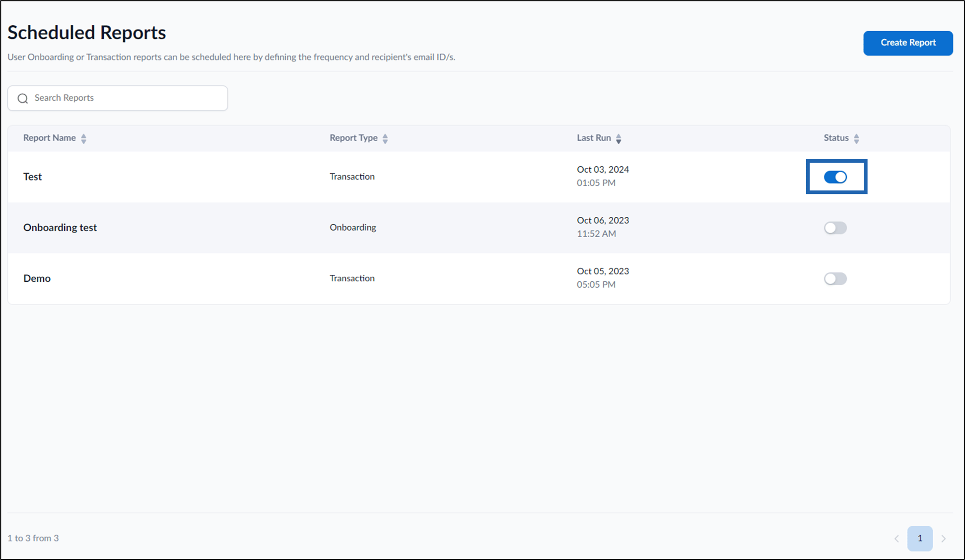
Task: Click the Oct 05, 2023 date
Action: click(603, 271)
